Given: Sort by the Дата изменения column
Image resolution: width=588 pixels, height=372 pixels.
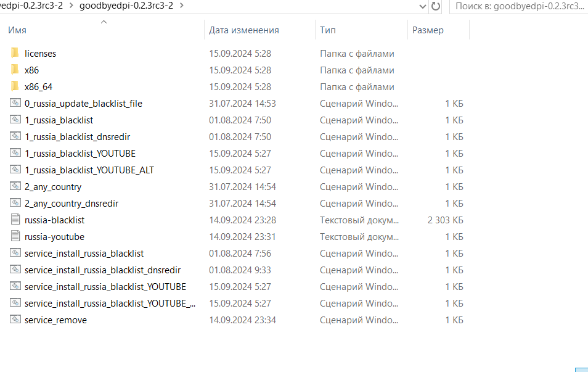Looking at the screenshot, I should point(243,30).
